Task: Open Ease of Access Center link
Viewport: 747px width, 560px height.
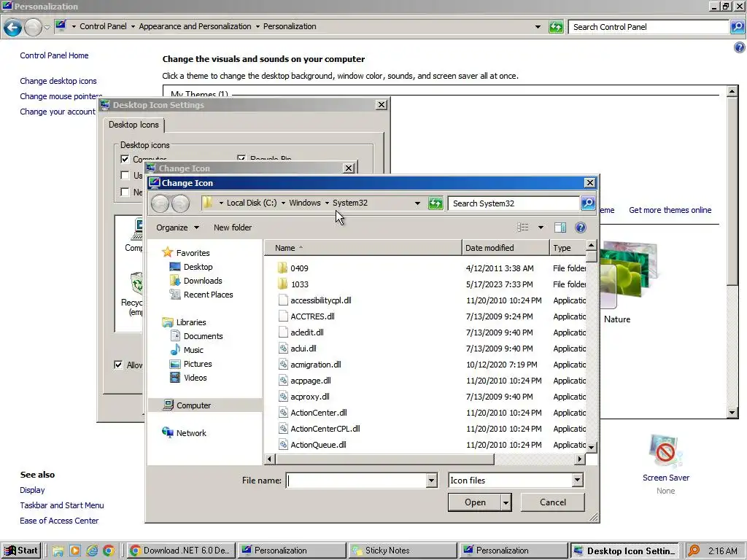Action: [x=59, y=521]
